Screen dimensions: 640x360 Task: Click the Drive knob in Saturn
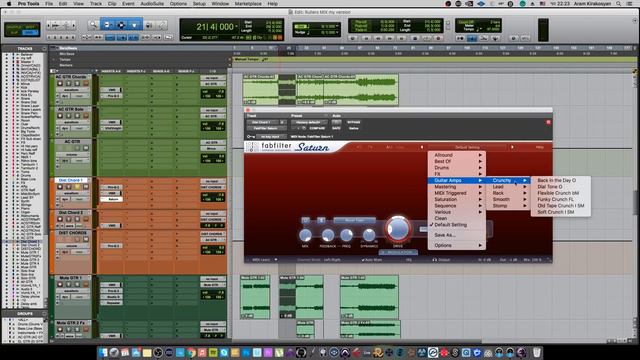point(398,229)
